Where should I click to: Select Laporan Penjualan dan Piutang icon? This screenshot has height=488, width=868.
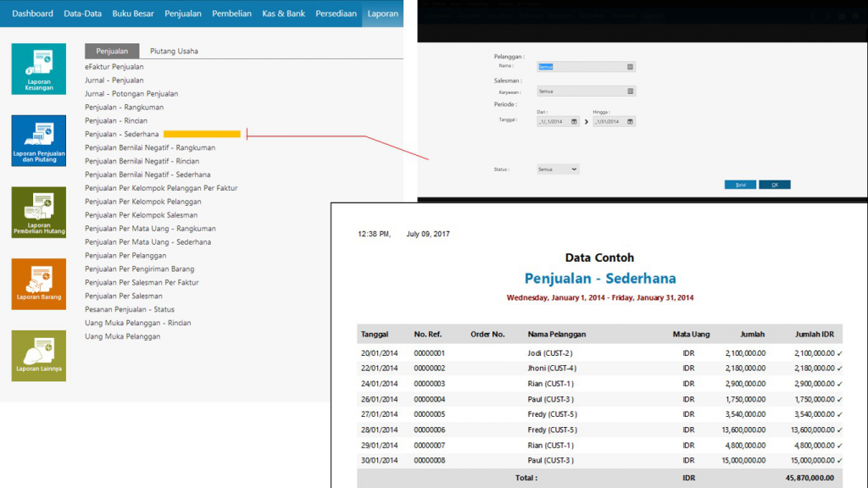coord(38,141)
